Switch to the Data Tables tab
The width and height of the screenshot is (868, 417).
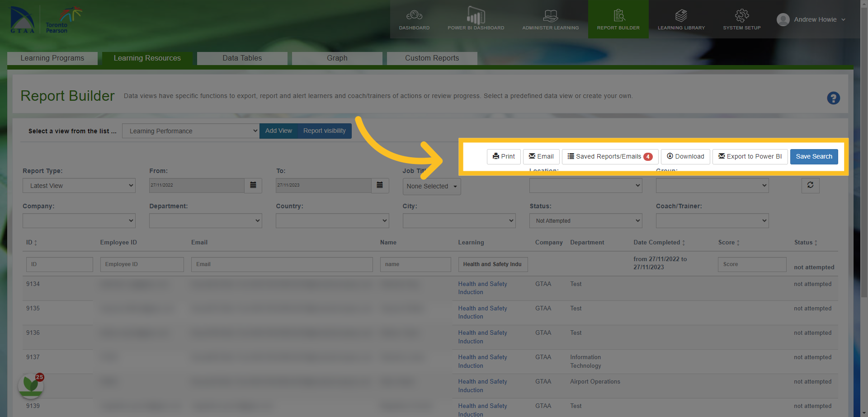(x=242, y=58)
